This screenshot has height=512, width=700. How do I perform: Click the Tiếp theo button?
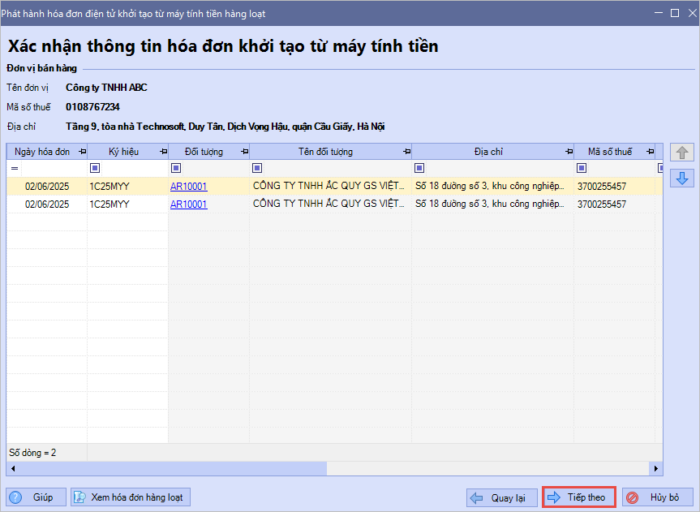(578, 497)
